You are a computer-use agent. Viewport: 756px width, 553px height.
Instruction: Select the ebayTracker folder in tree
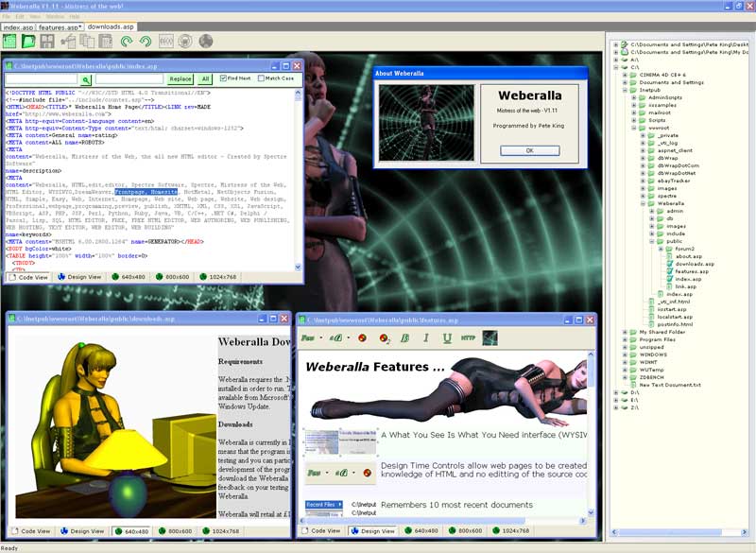pyautogui.click(x=673, y=181)
